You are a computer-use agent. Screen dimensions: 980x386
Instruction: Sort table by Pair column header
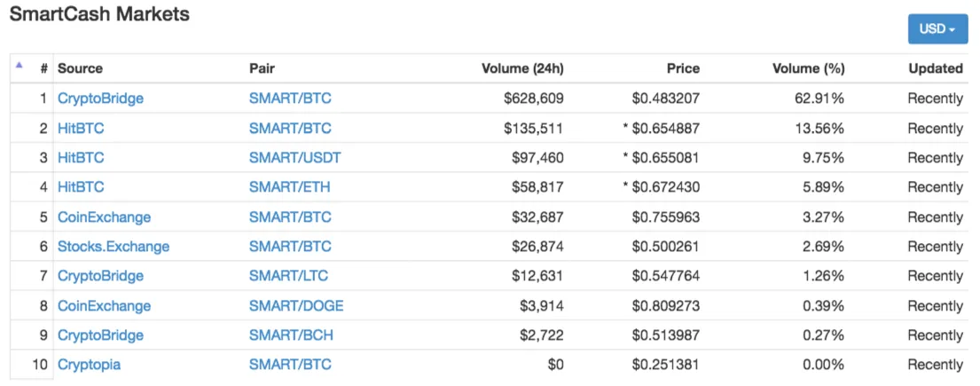262,68
